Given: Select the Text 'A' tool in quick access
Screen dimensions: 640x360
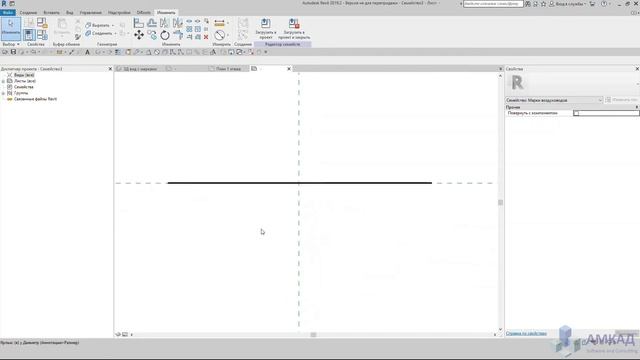Looking at the screenshot, I should 87,52.
